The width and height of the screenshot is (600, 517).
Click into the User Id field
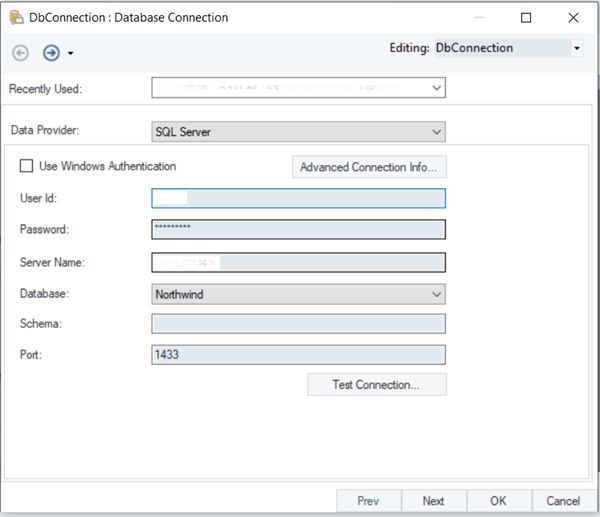pos(298,198)
